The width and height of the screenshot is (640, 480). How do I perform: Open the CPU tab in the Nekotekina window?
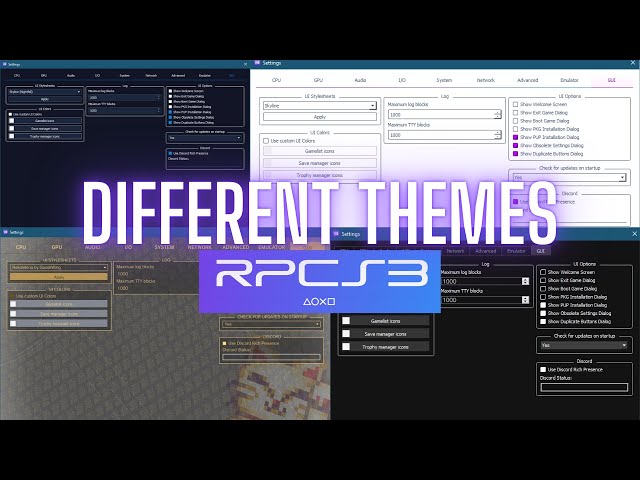click(21, 247)
